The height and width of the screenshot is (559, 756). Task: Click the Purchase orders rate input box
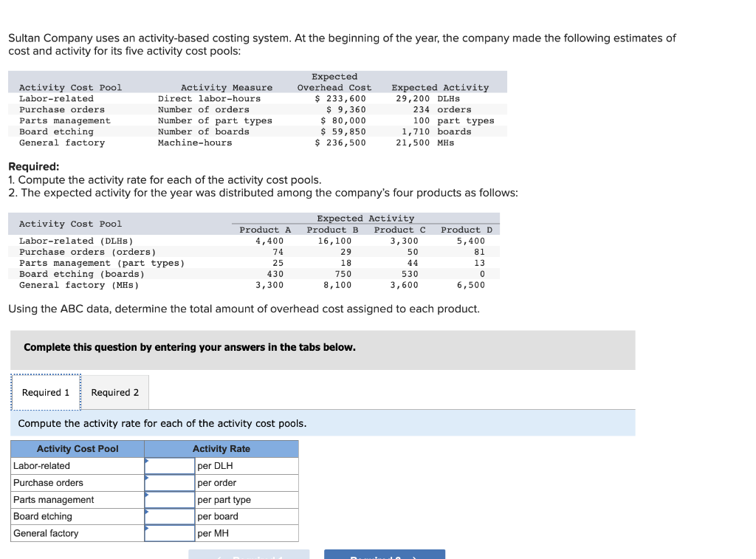coord(170,482)
